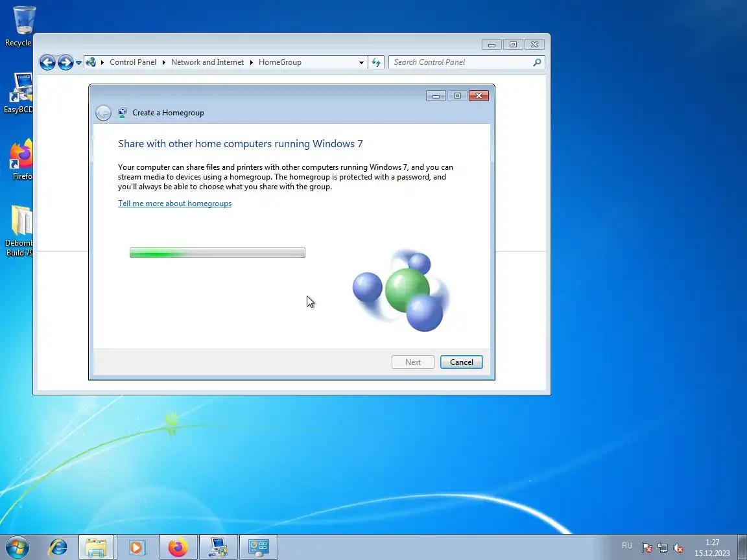
Task: Open the Windows Start menu
Action: coord(17,548)
